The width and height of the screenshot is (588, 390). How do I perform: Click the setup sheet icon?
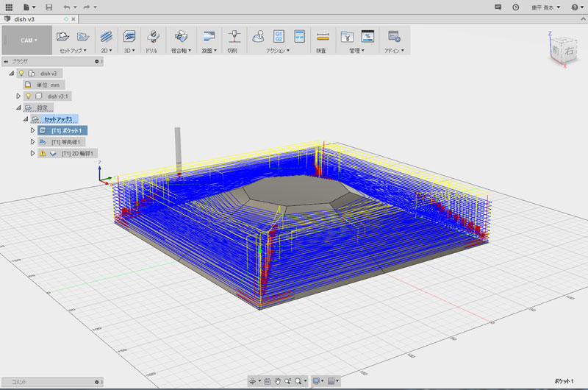point(299,36)
